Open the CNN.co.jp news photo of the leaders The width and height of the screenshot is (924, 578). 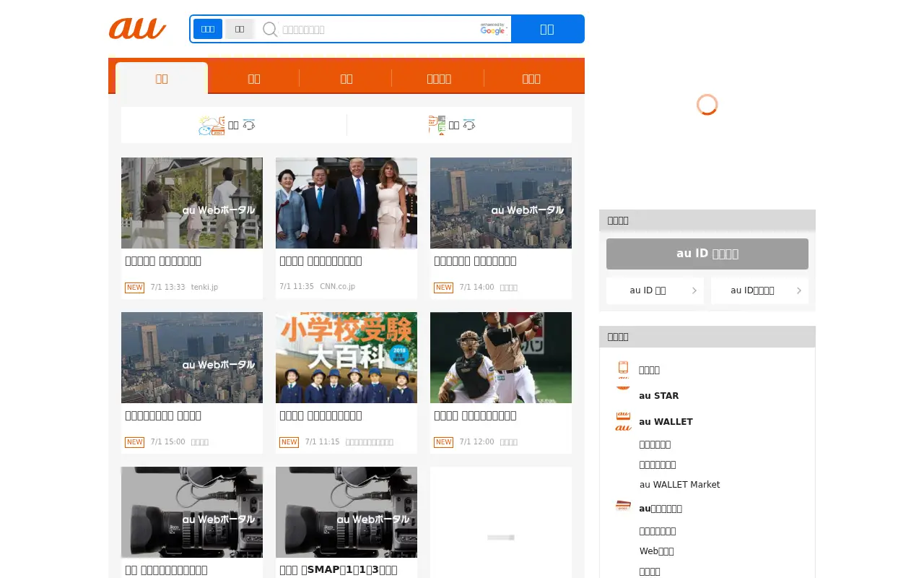point(346,203)
